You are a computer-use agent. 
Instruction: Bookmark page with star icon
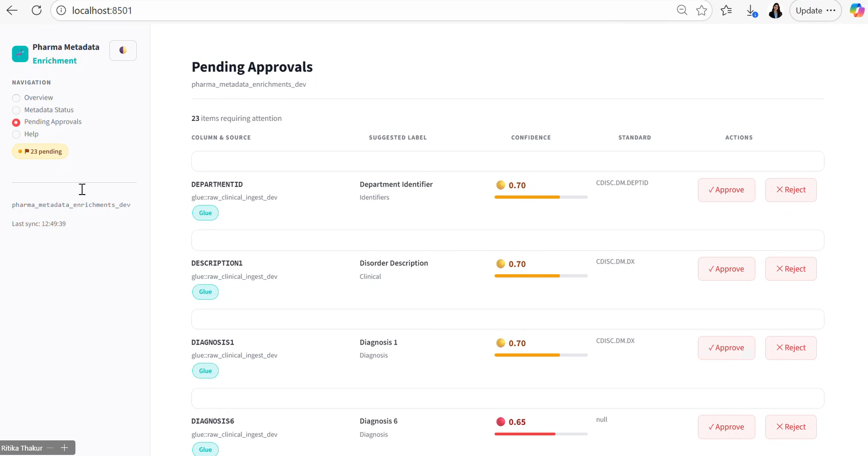tap(702, 10)
